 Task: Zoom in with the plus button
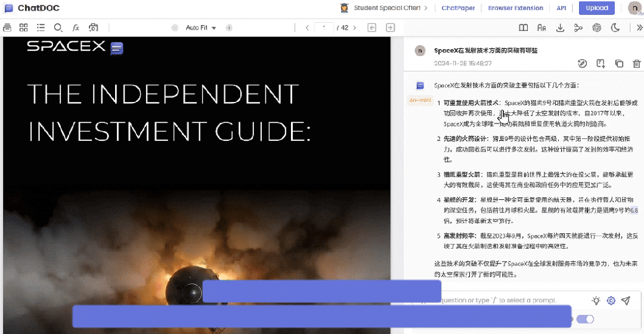229,27
